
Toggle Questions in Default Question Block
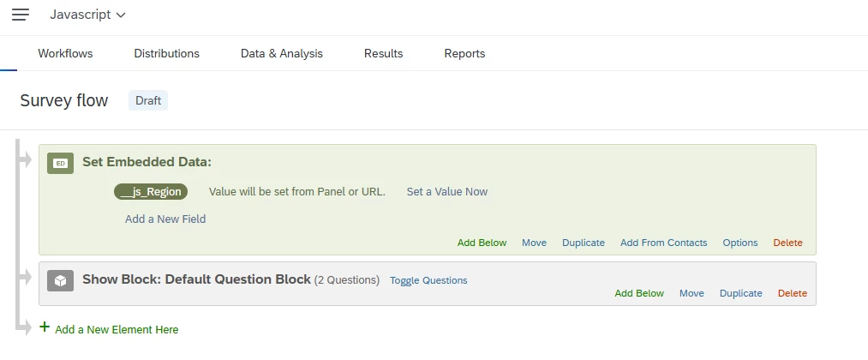(428, 280)
